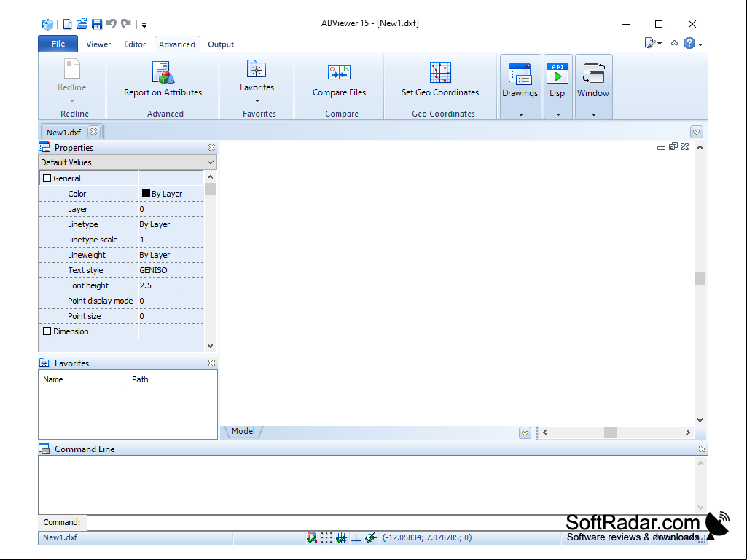Redo the last undone action
Viewport: 747px width, 560px height.
126,23
